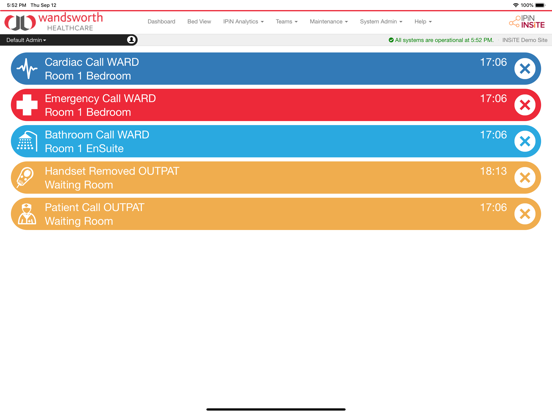
Task: Expand the Maintenance menu
Action: (328, 21)
